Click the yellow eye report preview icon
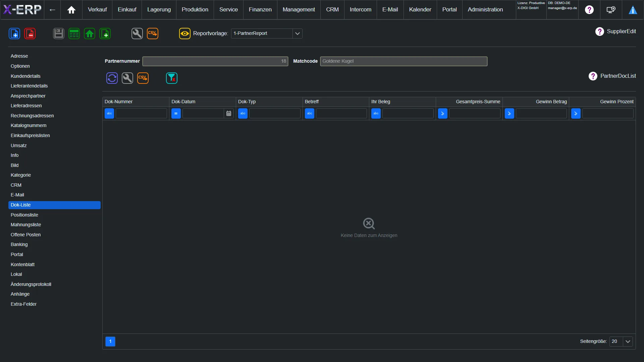This screenshot has height=362, width=644. [185, 34]
